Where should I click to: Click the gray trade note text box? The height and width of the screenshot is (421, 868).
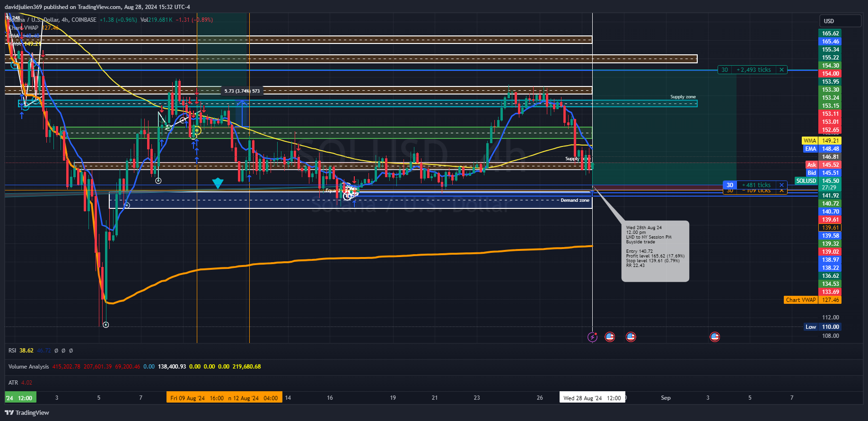tap(655, 251)
